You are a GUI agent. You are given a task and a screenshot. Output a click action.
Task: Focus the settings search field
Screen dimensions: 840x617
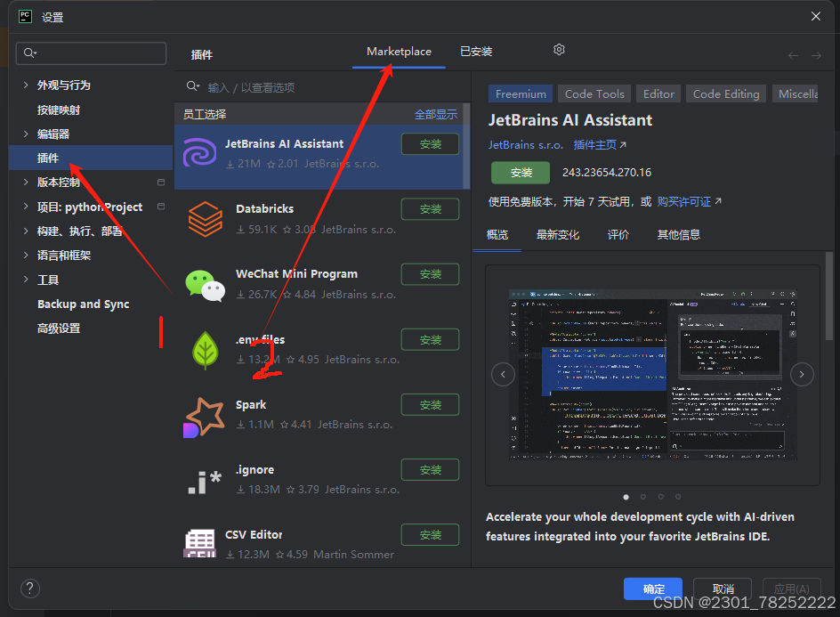(x=91, y=53)
